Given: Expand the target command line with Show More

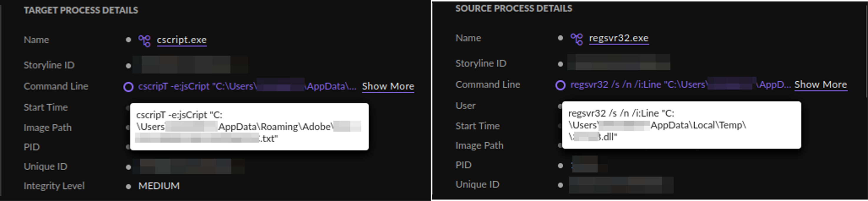Looking at the screenshot, I should [x=388, y=86].
